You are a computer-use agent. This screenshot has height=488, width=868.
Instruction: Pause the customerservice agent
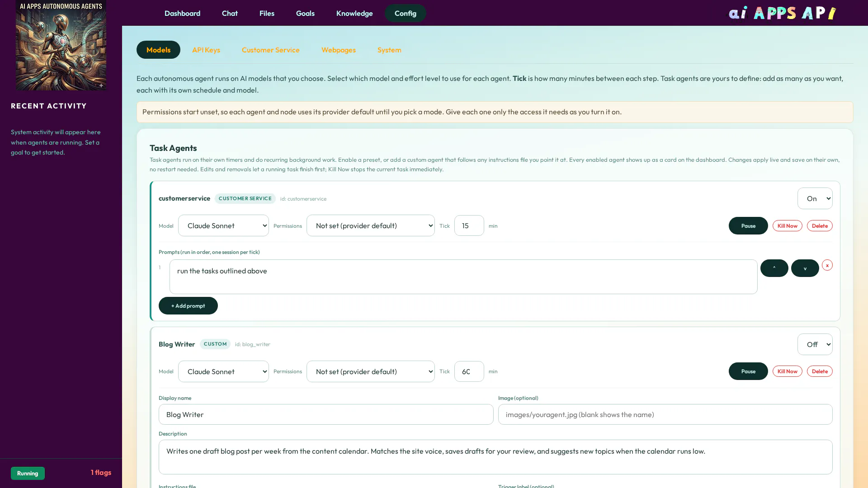click(748, 225)
